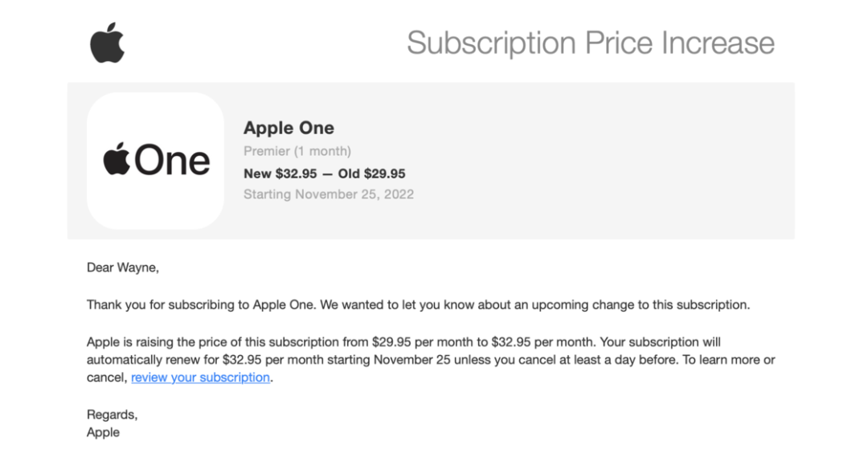This screenshot has height=466, width=868.
Task: Click the Premier (1 month) plan text
Action: 297,151
